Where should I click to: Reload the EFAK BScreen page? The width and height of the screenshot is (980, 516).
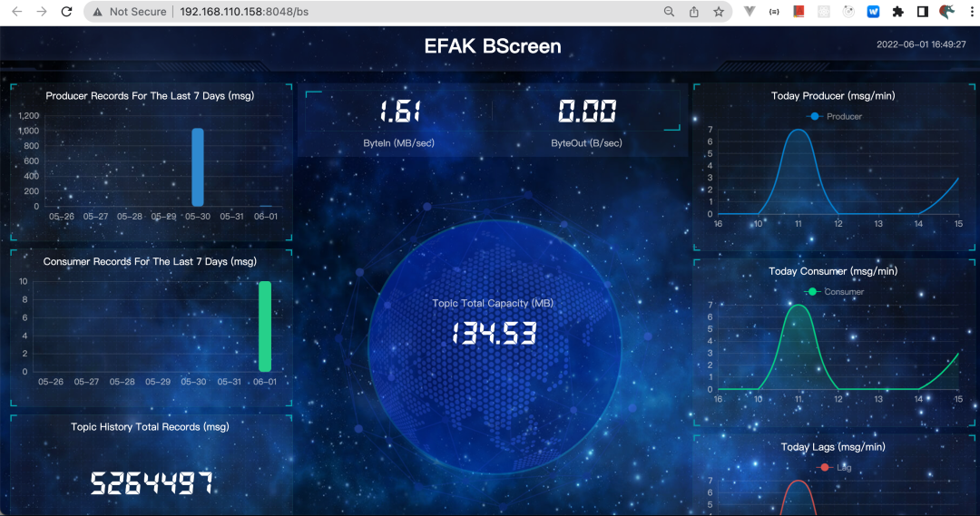tap(66, 11)
